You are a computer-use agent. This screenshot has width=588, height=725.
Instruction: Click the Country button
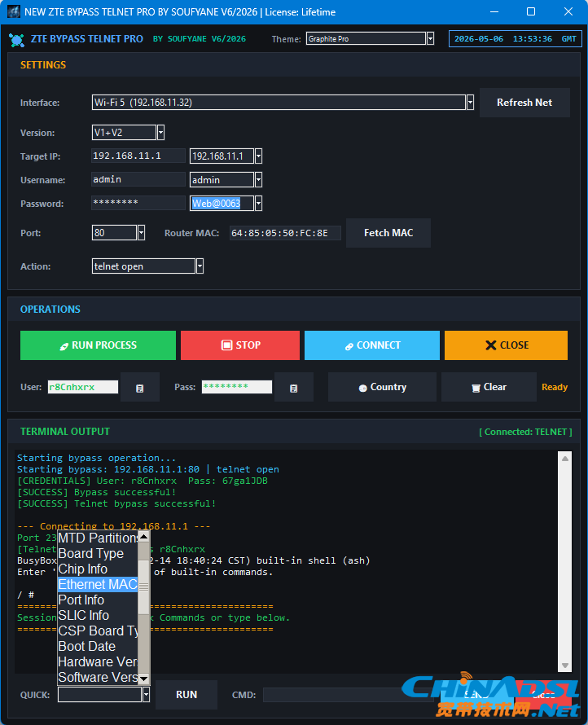click(x=382, y=387)
